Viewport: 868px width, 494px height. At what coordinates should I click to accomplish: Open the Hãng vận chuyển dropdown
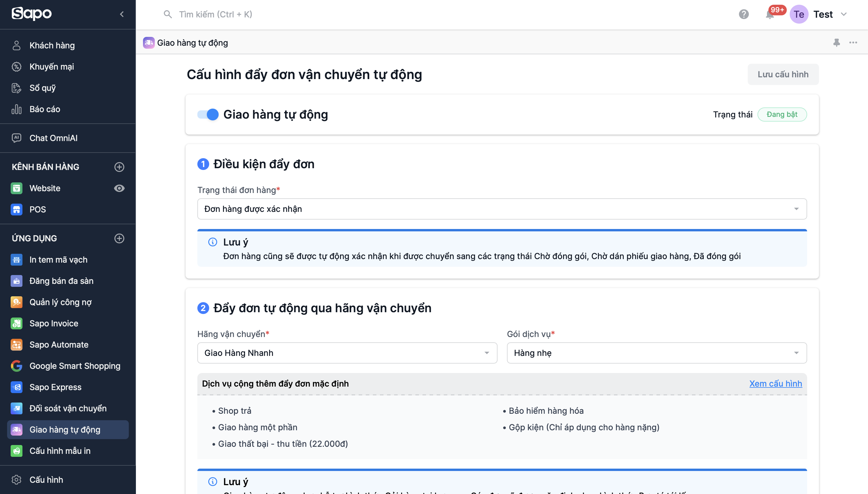(x=347, y=353)
